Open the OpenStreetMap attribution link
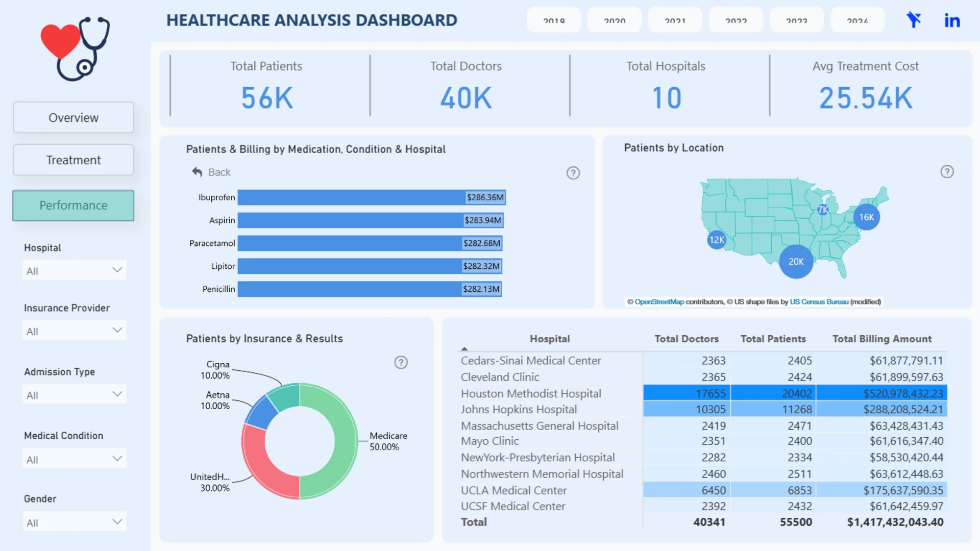The height and width of the screenshot is (551, 980). click(x=659, y=302)
